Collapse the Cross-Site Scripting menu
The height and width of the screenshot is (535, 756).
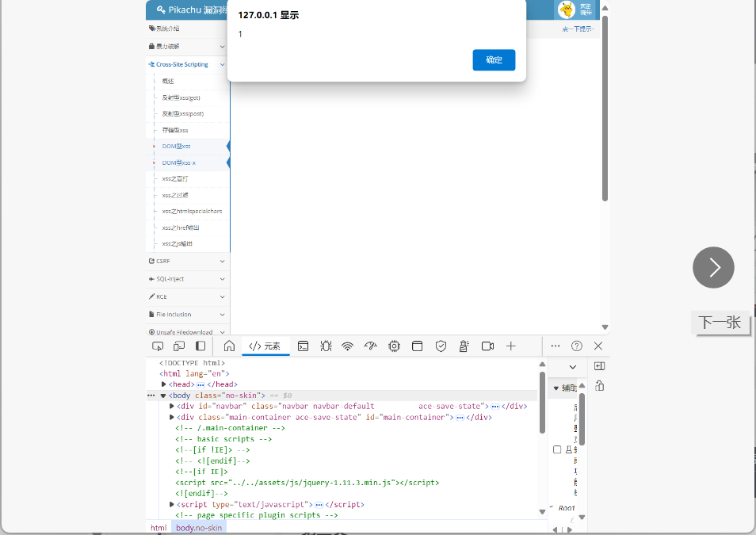(187, 64)
